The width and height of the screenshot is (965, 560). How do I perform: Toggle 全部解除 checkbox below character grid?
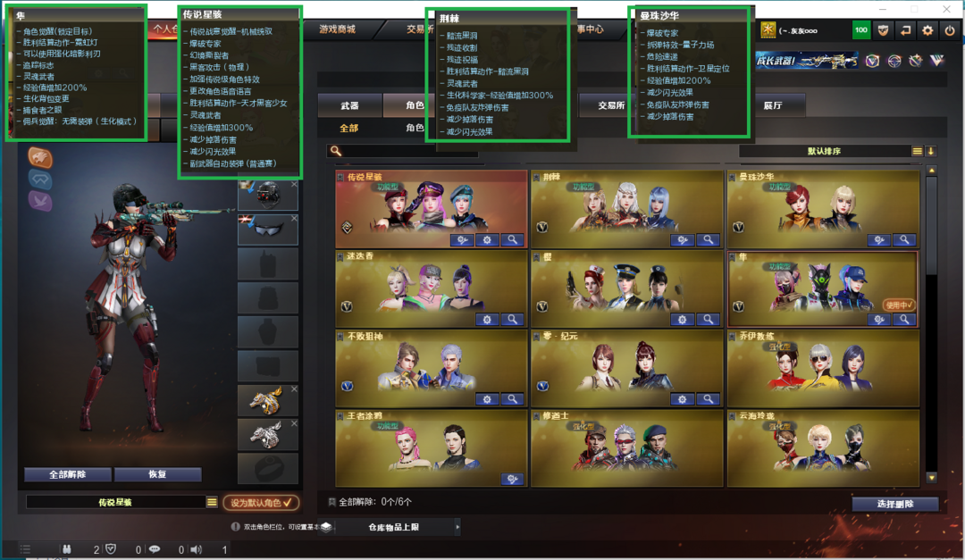pos(331,502)
